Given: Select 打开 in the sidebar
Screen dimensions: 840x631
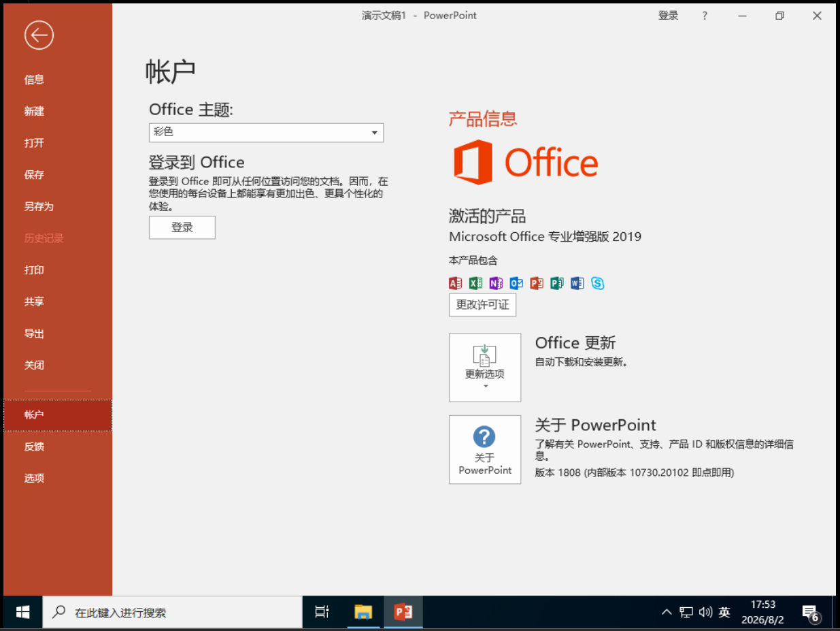Looking at the screenshot, I should (x=58, y=143).
